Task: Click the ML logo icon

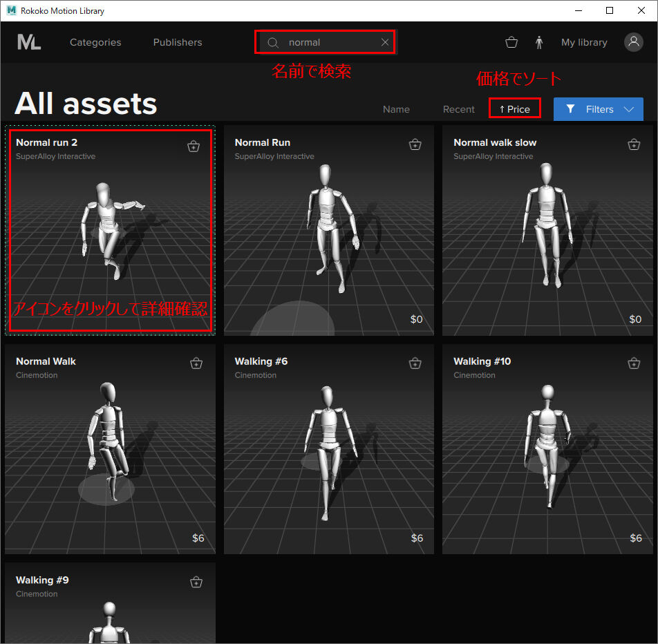Action: pos(28,41)
